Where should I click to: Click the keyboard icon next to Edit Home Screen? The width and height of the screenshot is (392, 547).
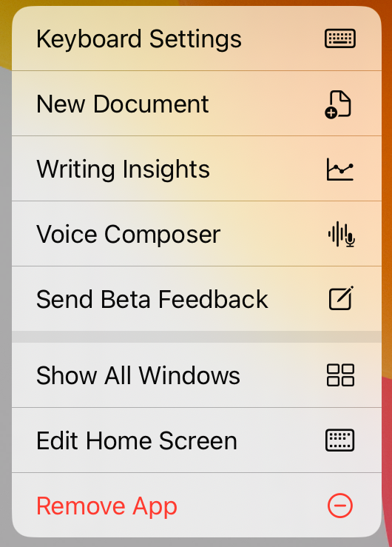(340, 440)
